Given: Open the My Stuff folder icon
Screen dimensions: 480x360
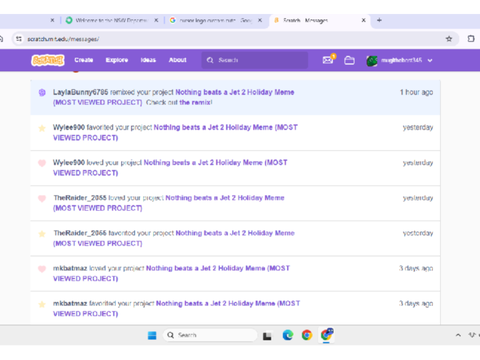Looking at the screenshot, I should 349,60.
